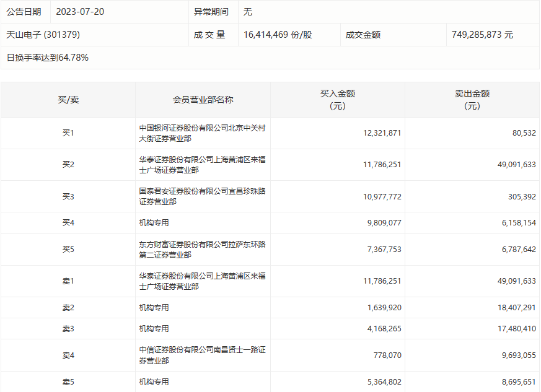541x392 pixels.
Task: Click the 无 value beside 异常期间
Action: pos(248,12)
